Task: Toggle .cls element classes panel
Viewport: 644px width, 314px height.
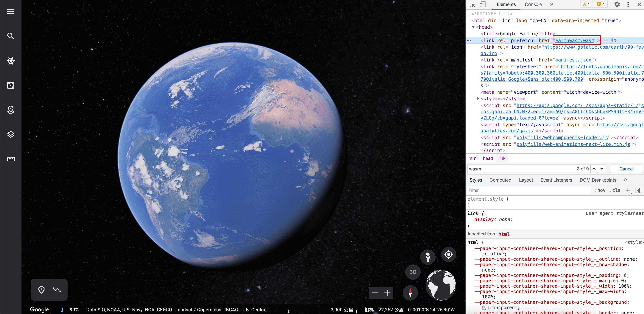Action: pos(615,191)
